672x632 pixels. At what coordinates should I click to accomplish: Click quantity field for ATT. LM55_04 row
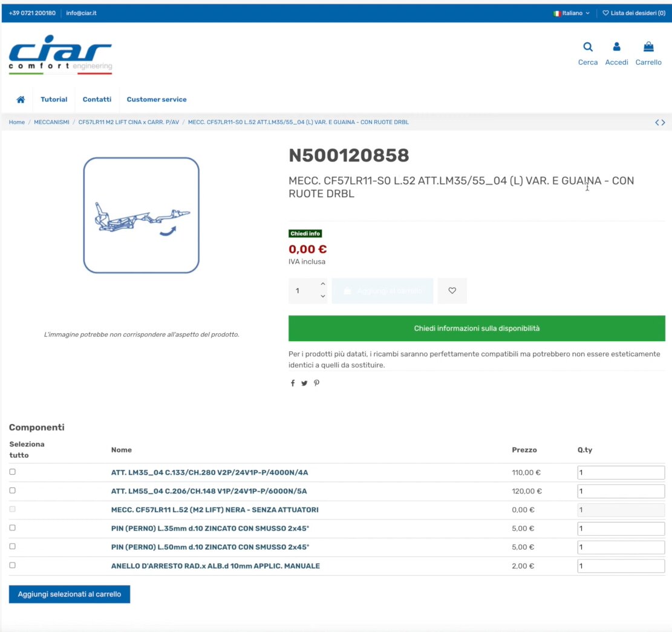coord(621,492)
